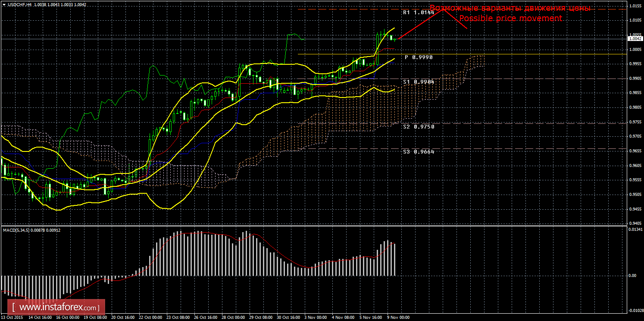The height and width of the screenshot is (321, 644).
Task: Click the S3 0.9664 support label
Action: tap(419, 151)
